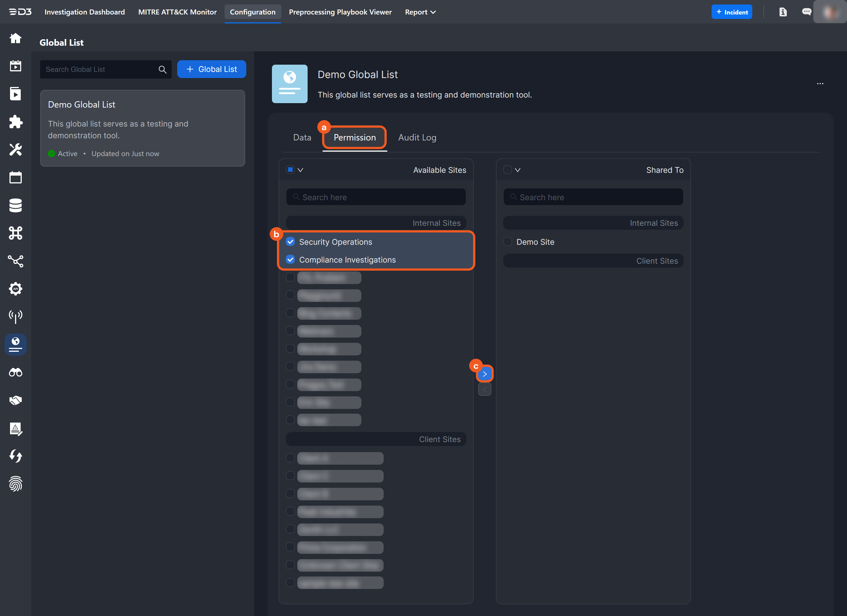This screenshot has width=847, height=616.
Task: Click the binoculars icon in sidebar
Action: point(15,372)
